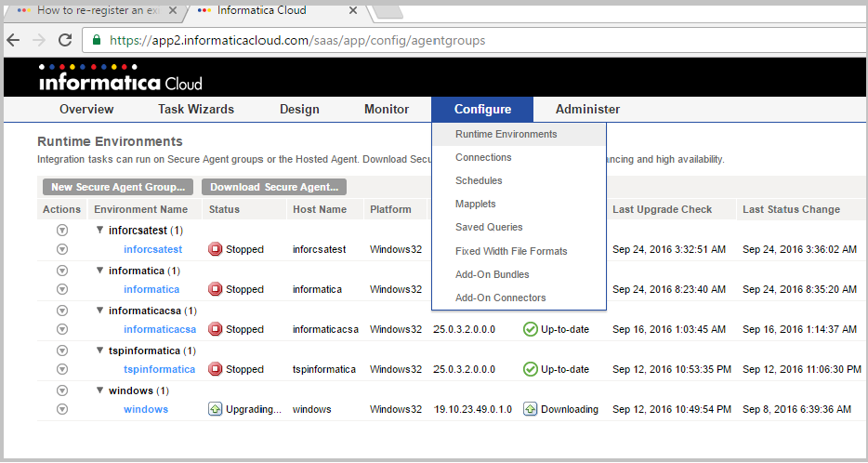Screen dimensions: 868x463
Task: Open actions menu for windows group
Action: point(62,390)
